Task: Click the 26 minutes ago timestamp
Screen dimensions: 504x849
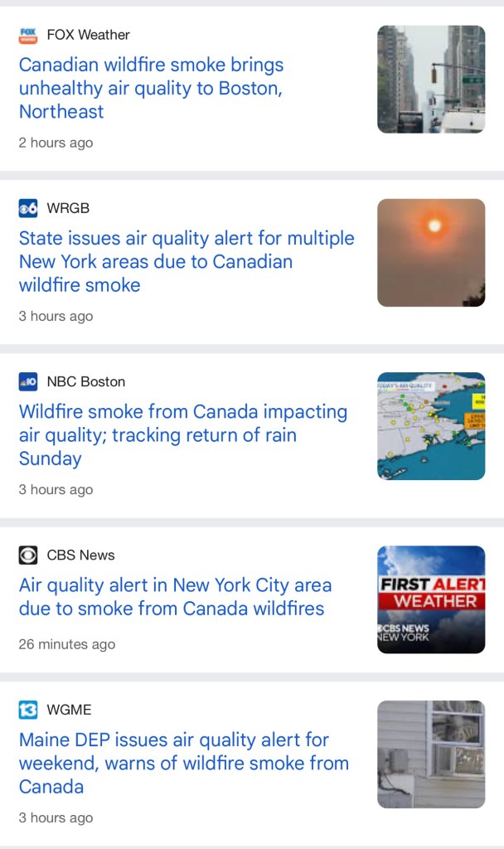Action: (66, 644)
